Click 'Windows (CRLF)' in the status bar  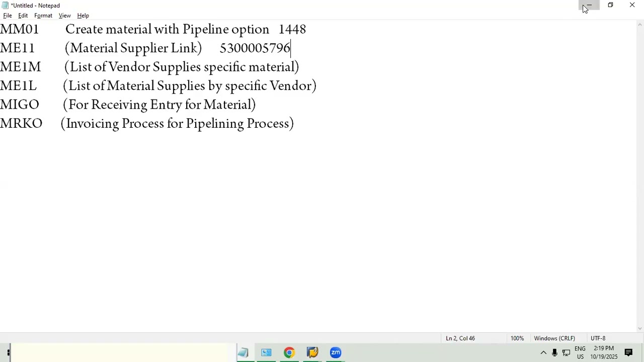(554, 338)
